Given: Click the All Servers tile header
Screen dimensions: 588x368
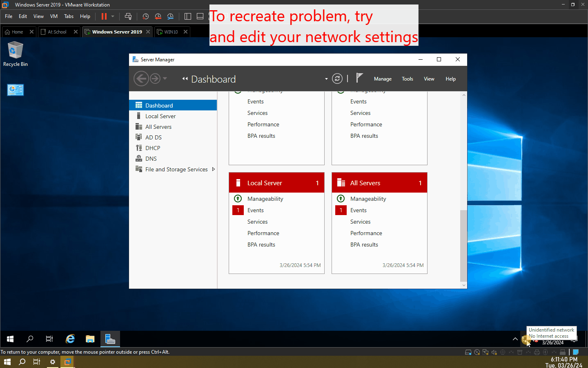Looking at the screenshot, I should (379, 183).
